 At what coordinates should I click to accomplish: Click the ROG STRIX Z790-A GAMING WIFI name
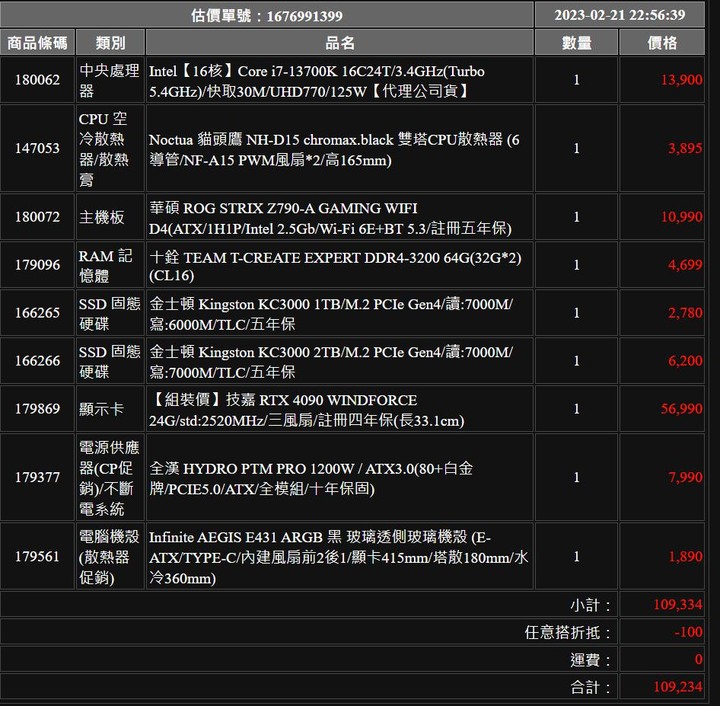330,218
